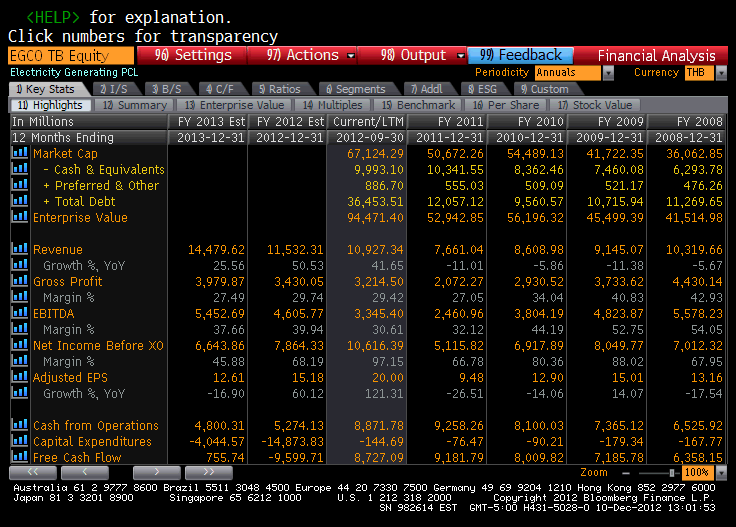Click chart icon beside Gross Profit Margin %
The image size is (736, 527).
pos(20,297)
